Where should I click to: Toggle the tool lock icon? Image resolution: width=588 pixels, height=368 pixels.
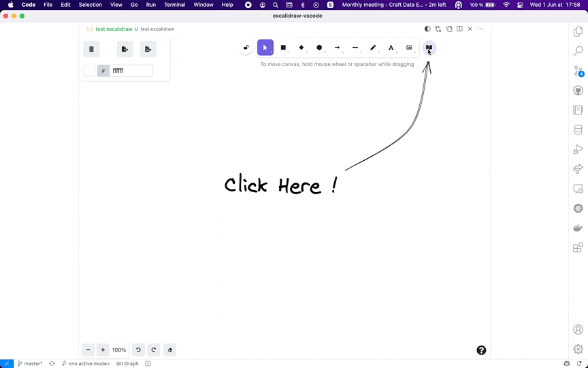click(246, 48)
